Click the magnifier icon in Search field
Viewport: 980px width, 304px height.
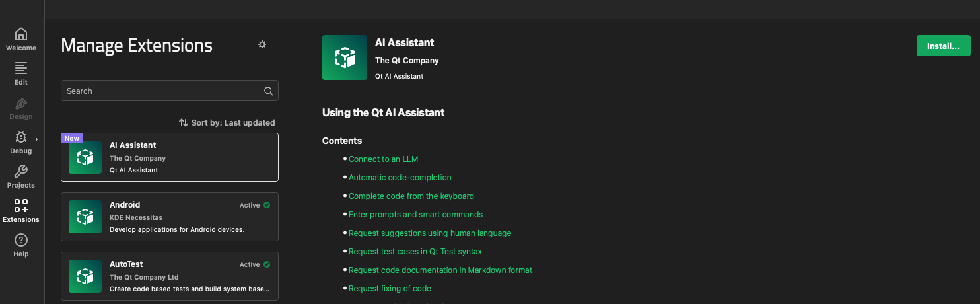tap(268, 91)
